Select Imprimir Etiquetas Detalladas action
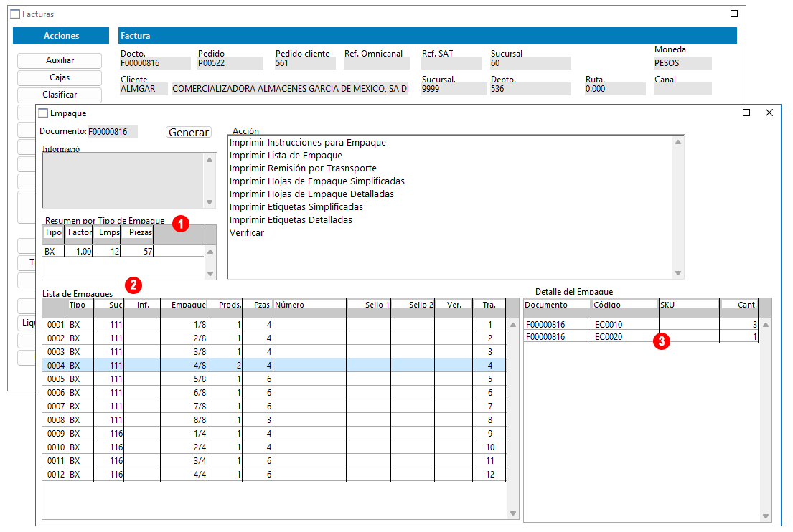 tap(291, 220)
